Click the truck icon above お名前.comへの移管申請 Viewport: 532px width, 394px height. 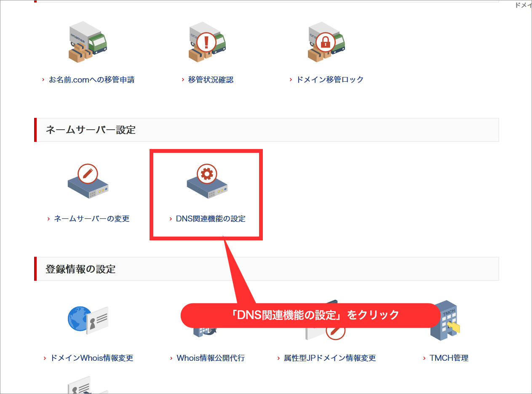pyautogui.click(x=88, y=42)
